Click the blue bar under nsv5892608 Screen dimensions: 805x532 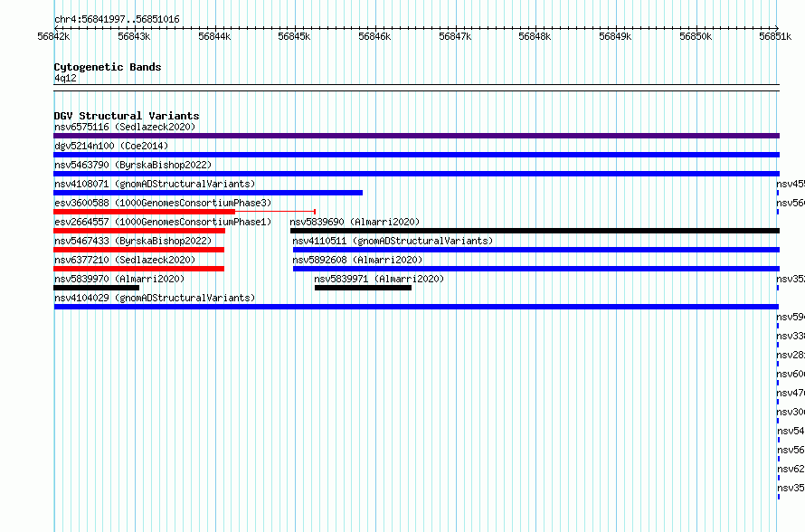tap(536, 269)
